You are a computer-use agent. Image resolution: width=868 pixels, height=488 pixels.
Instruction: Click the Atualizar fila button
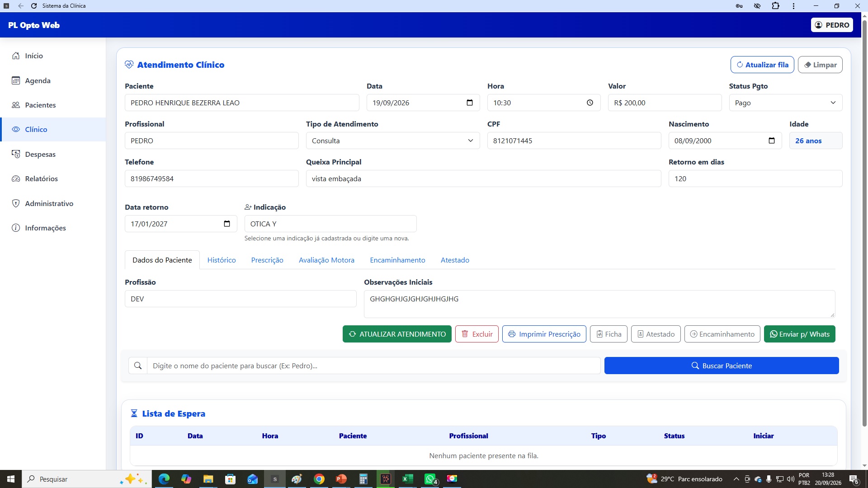pos(762,65)
